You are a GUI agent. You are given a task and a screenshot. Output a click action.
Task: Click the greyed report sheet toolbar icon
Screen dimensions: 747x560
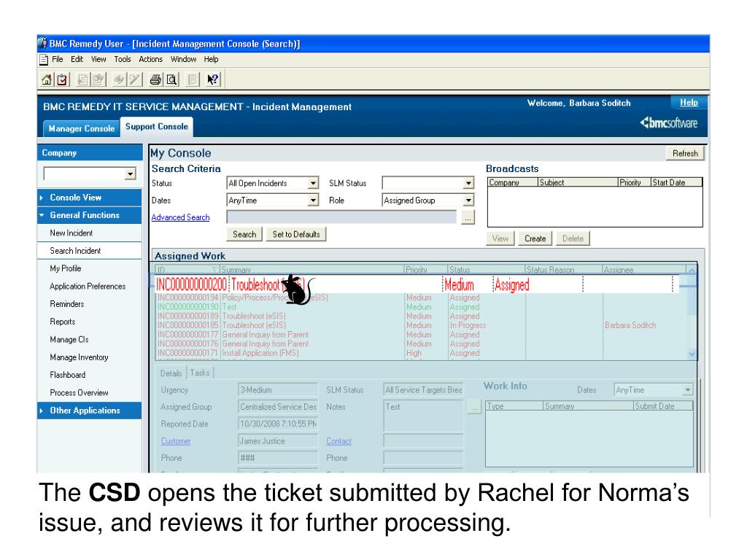point(192,79)
